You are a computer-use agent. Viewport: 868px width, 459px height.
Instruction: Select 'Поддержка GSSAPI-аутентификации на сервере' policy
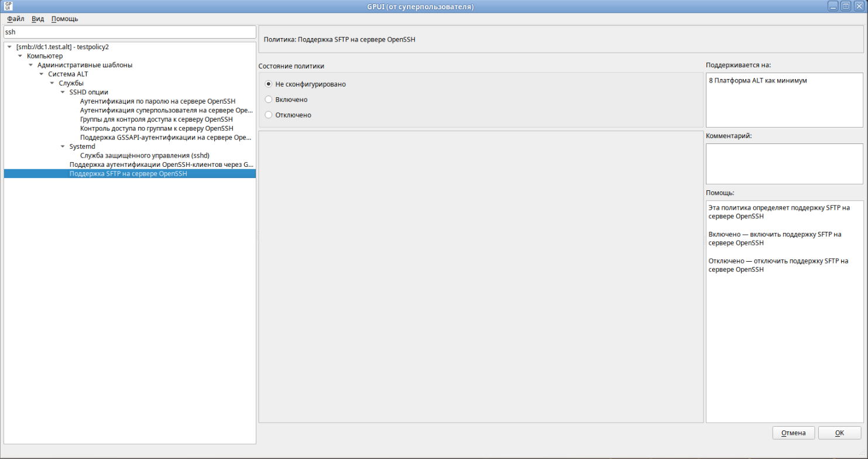166,138
